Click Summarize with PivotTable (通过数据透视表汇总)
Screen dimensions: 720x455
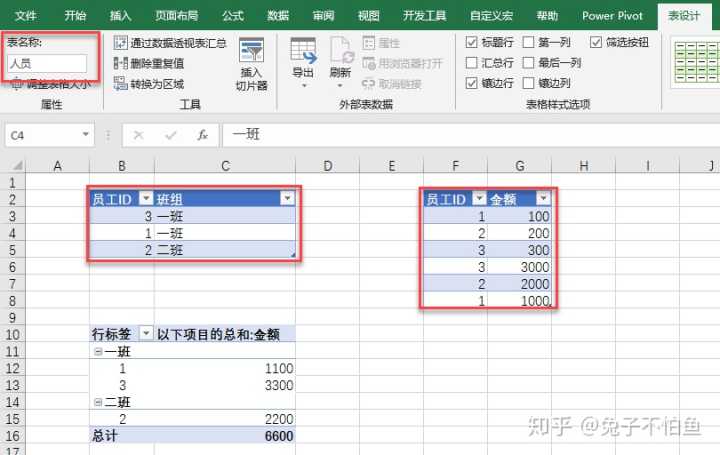pos(170,43)
